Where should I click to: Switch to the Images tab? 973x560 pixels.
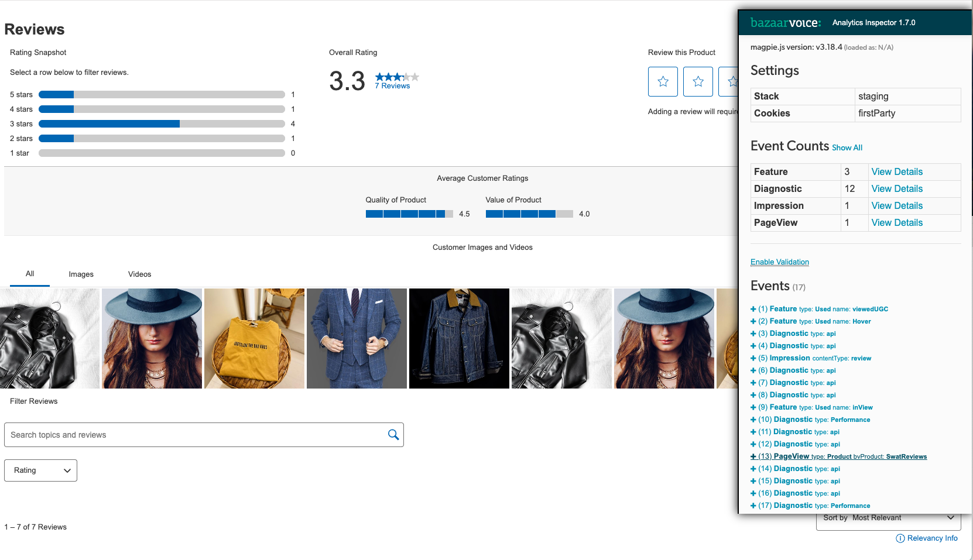(x=81, y=274)
